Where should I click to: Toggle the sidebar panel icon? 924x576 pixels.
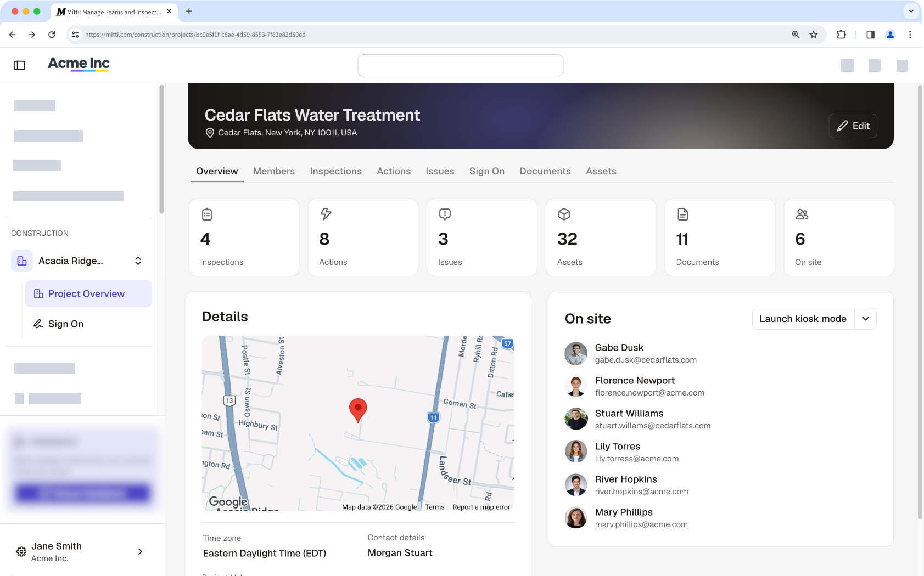point(19,65)
